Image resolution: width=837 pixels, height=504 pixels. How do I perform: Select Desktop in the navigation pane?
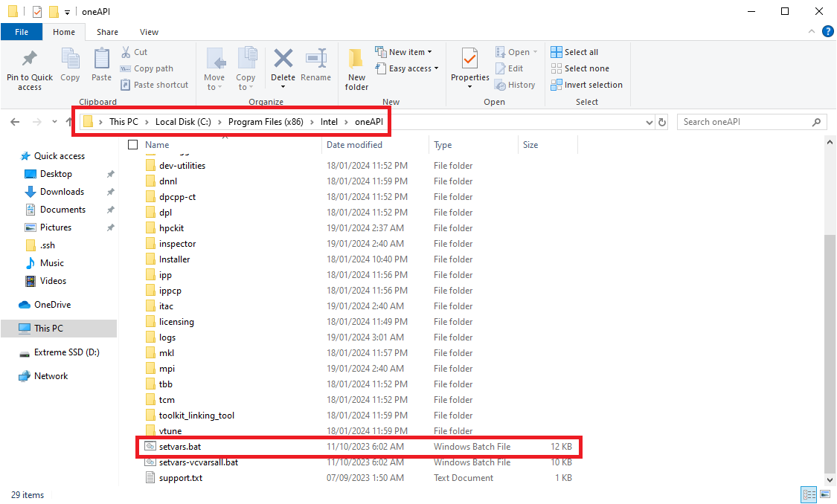(x=56, y=174)
